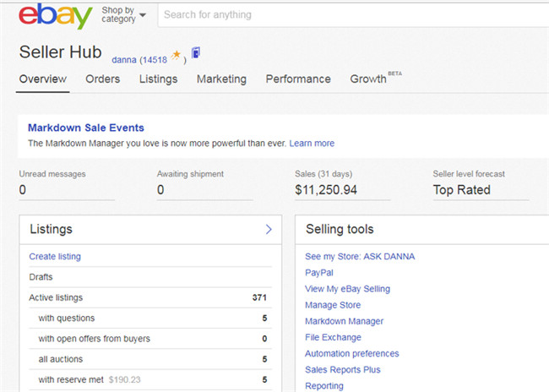Open the Reporting link
The height and width of the screenshot is (392, 549).
pyautogui.click(x=324, y=386)
